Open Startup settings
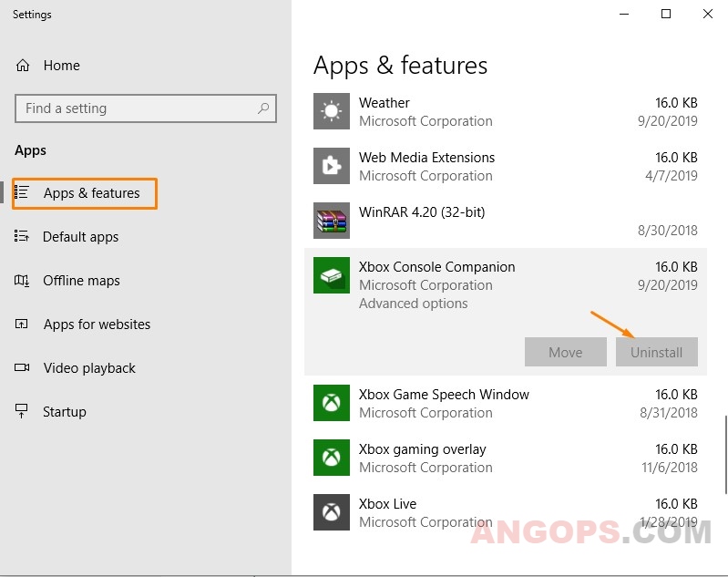728x577 pixels. pyautogui.click(x=65, y=412)
